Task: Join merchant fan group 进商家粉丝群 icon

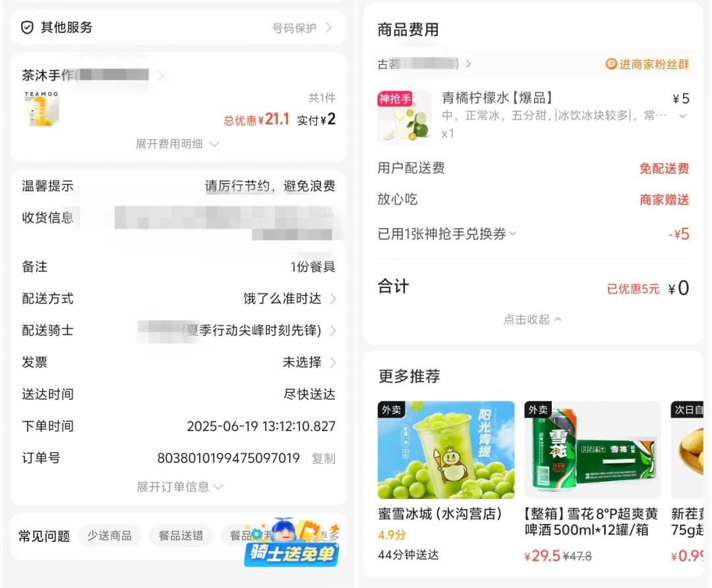Action: point(611,64)
